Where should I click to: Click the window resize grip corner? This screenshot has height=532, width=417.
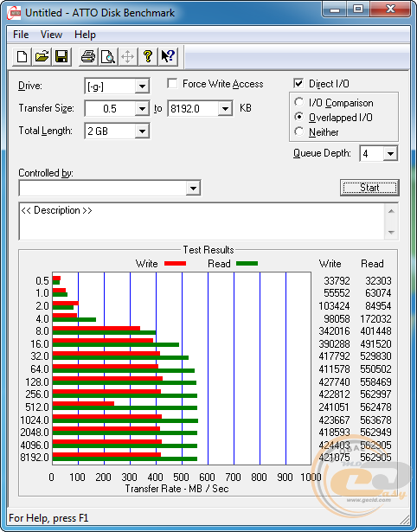[404, 519]
